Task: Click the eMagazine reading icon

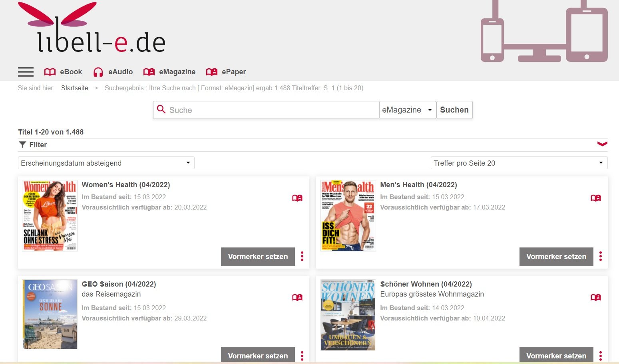Action: [149, 72]
